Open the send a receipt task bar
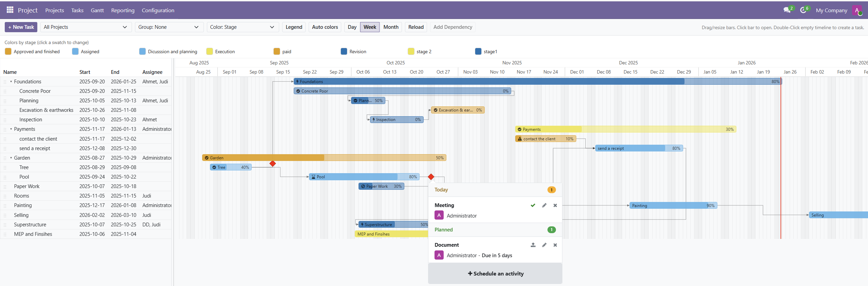 (639, 148)
